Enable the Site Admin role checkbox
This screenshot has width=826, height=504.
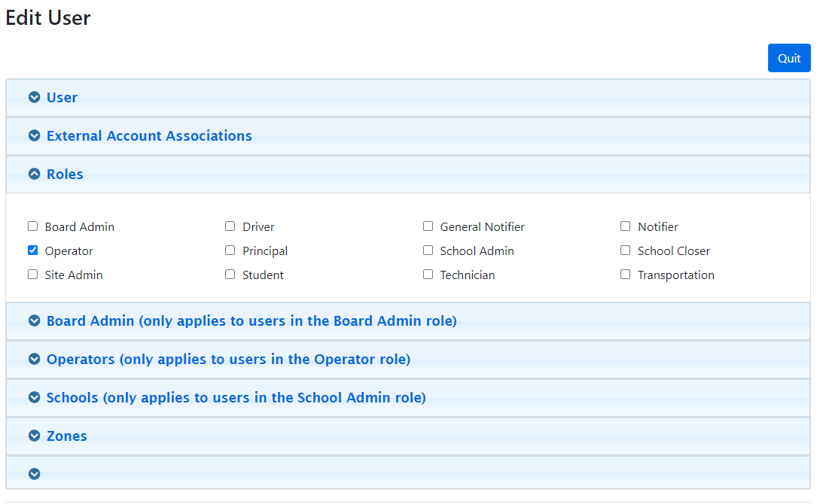32,275
